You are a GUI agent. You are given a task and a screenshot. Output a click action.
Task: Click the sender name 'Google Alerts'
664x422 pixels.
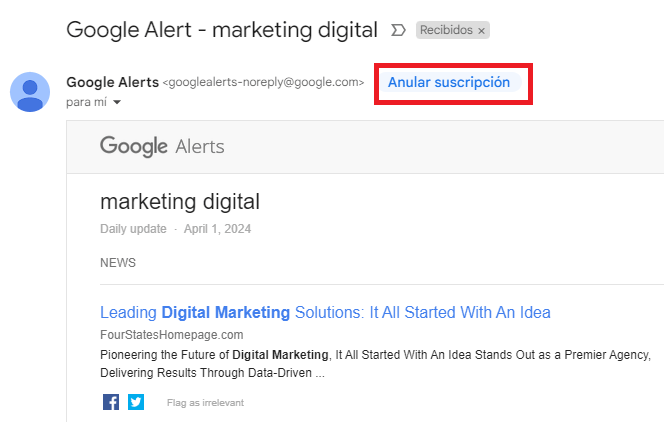(112, 82)
